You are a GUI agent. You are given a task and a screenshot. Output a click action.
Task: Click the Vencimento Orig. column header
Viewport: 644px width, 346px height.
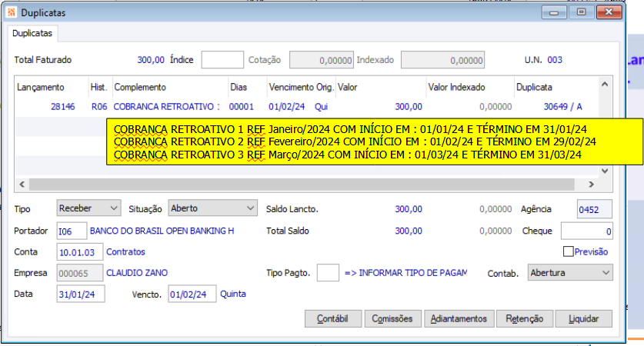click(301, 87)
